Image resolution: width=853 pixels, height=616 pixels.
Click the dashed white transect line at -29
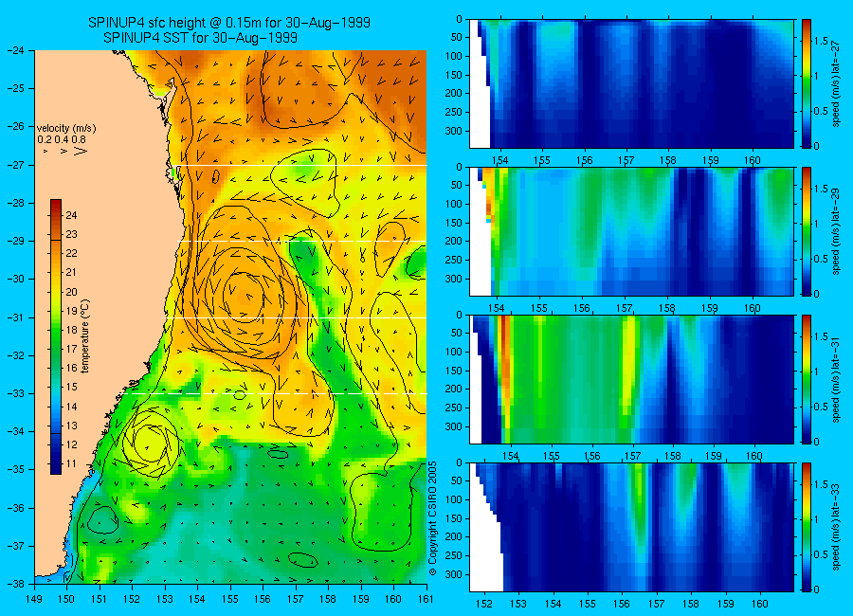click(x=304, y=242)
